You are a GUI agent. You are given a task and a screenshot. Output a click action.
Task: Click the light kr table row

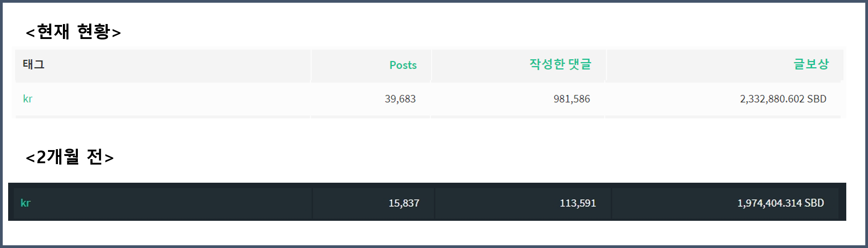428,99
